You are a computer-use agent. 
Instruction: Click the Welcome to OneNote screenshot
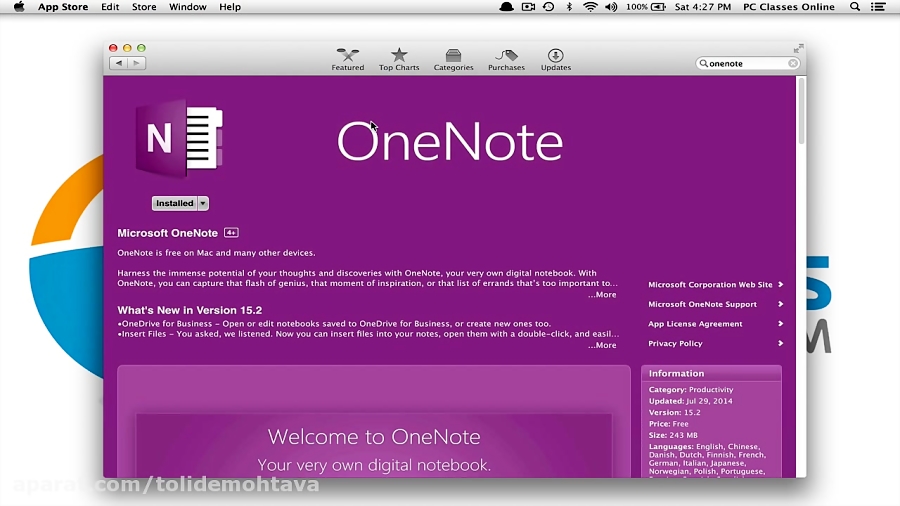click(374, 445)
